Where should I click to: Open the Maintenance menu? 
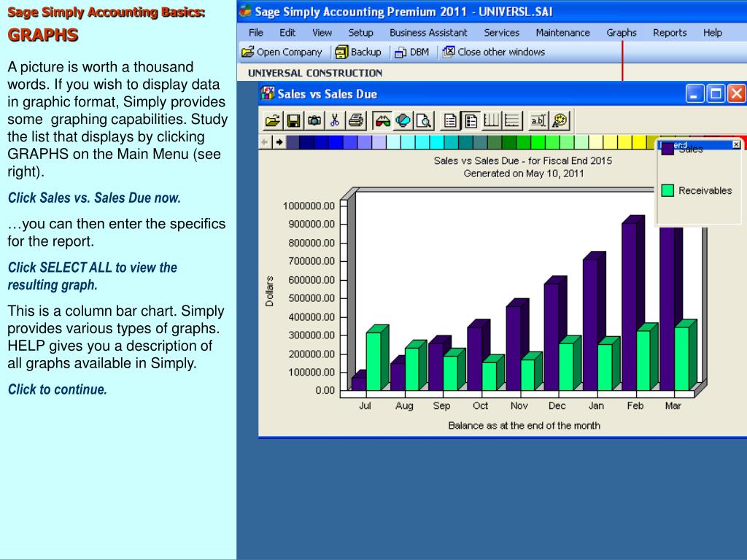(562, 32)
